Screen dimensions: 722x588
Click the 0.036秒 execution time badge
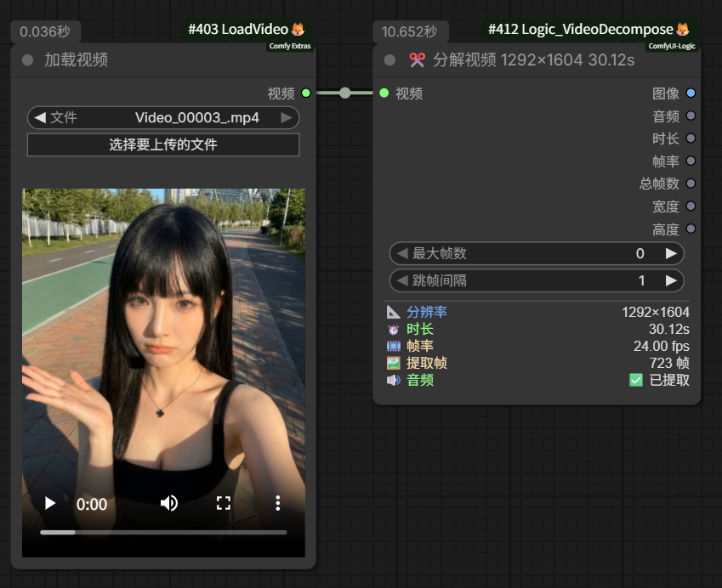click(x=46, y=31)
